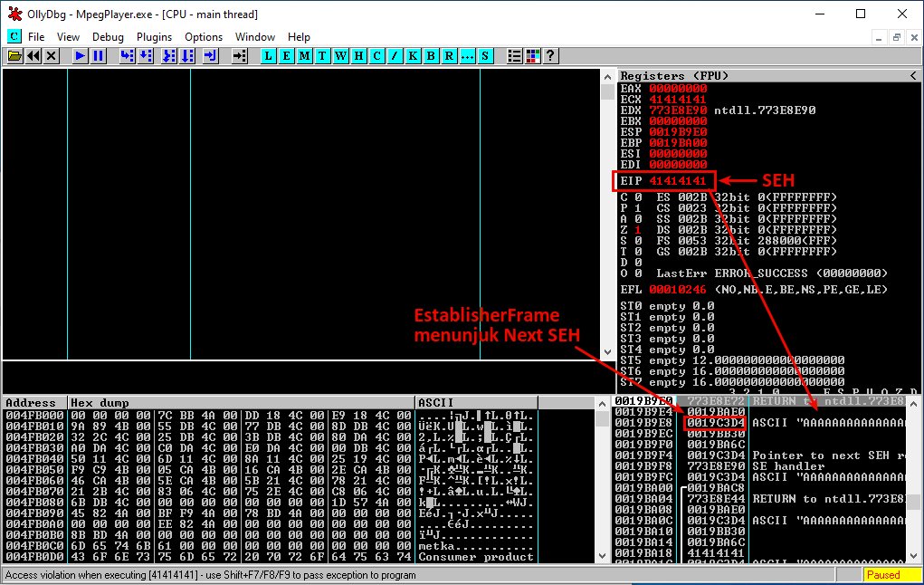Viewport: 924px width, 585px height.
Task: Open the Plugins menu
Action: (155, 36)
